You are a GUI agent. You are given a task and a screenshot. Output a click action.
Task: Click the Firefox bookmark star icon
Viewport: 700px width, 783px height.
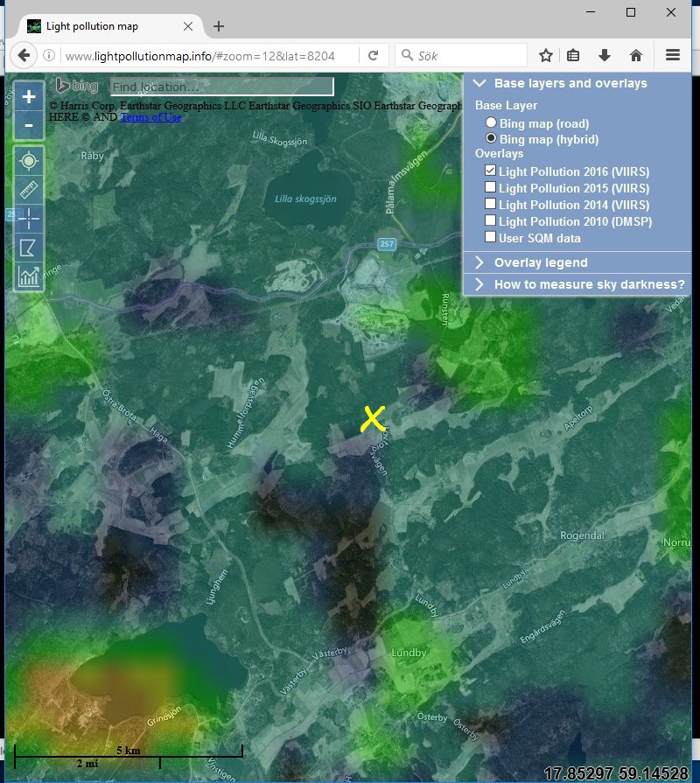tap(546, 55)
